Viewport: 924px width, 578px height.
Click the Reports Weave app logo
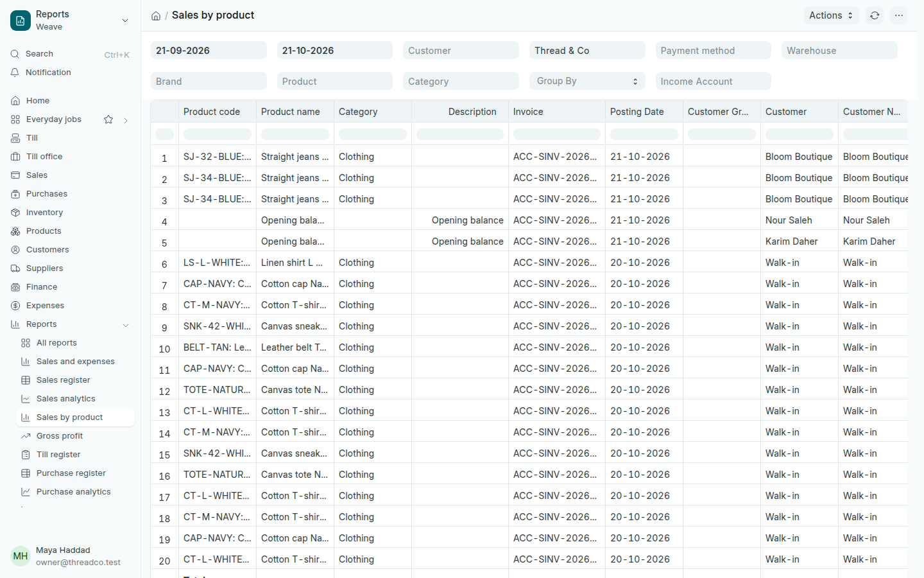click(21, 21)
